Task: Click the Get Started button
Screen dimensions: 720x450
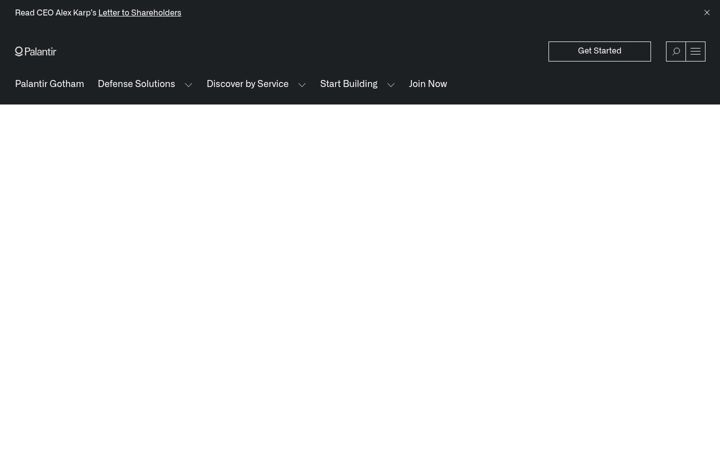Action: coord(599,51)
